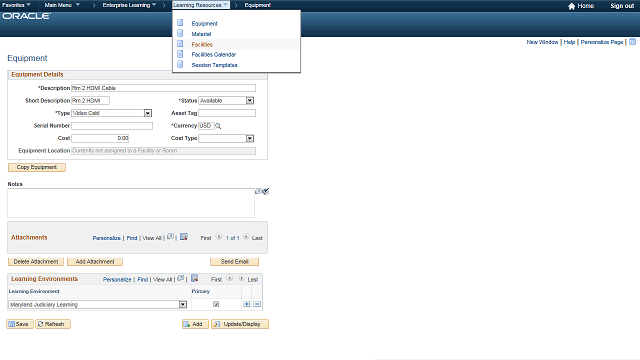This screenshot has width=640, height=360.
Task: Open Learning Environments grid in new window
Action: pos(181,278)
